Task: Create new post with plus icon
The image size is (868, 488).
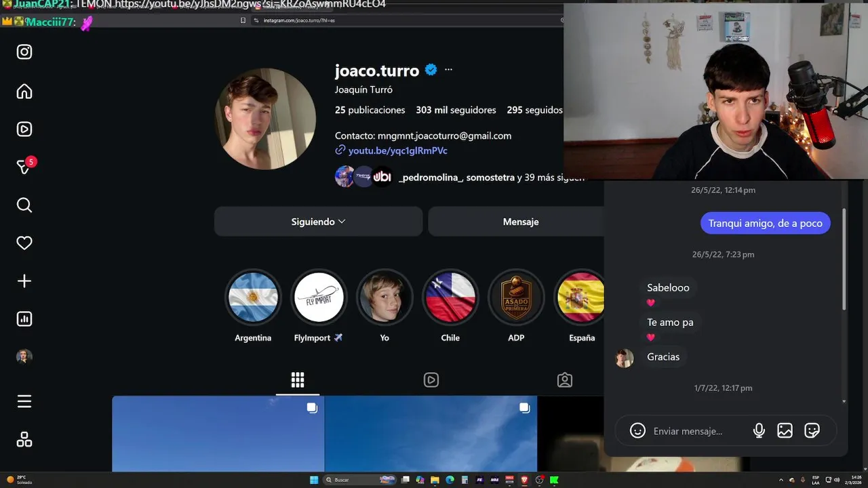Action: [x=24, y=281]
